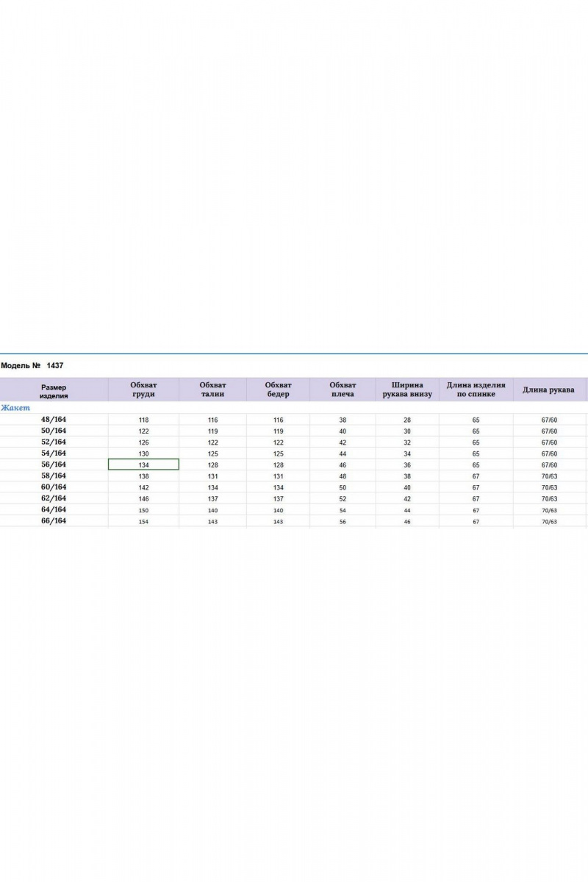Select the 'Обхват талии' header cell
This screenshot has height=882, width=588.
pyautogui.click(x=212, y=390)
